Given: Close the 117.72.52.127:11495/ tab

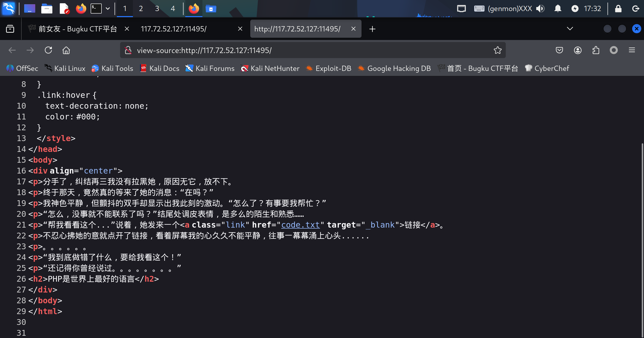Looking at the screenshot, I should click(240, 29).
